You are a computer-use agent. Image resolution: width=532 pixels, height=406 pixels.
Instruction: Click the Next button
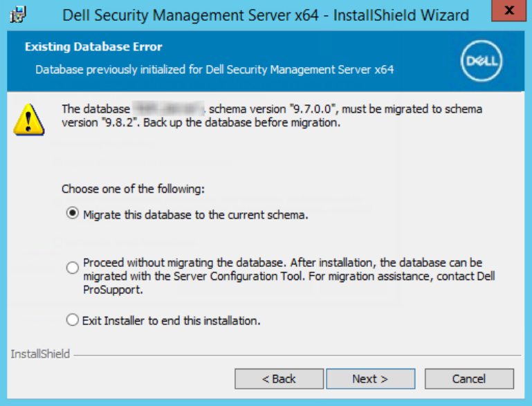point(371,378)
